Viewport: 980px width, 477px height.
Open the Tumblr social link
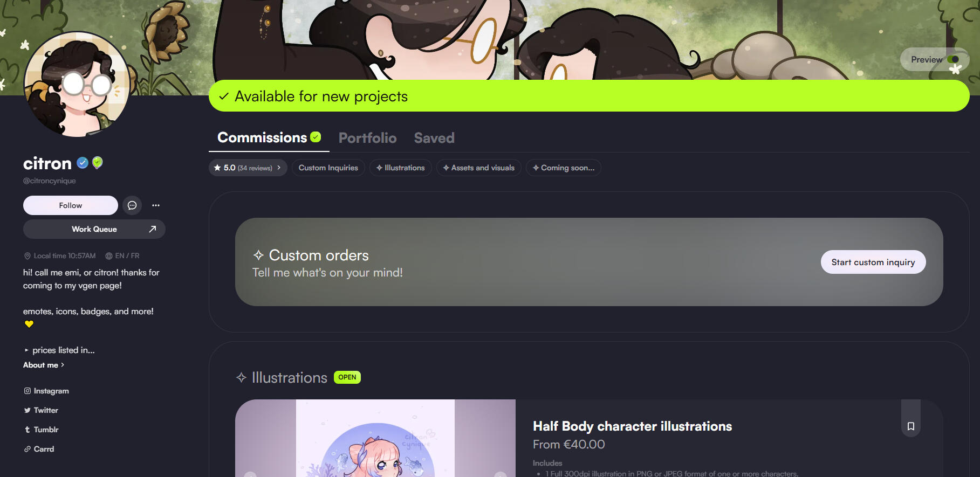pyautogui.click(x=41, y=430)
